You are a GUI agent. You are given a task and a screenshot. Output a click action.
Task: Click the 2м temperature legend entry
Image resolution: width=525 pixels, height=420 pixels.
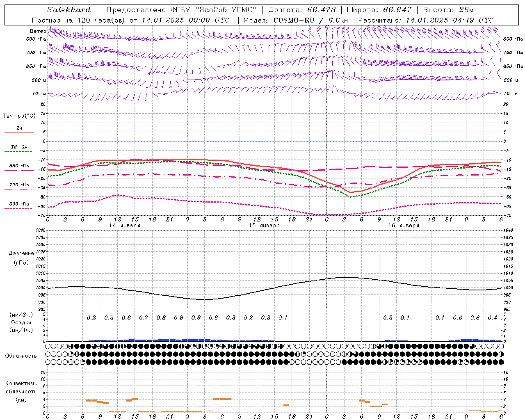tap(19, 128)
